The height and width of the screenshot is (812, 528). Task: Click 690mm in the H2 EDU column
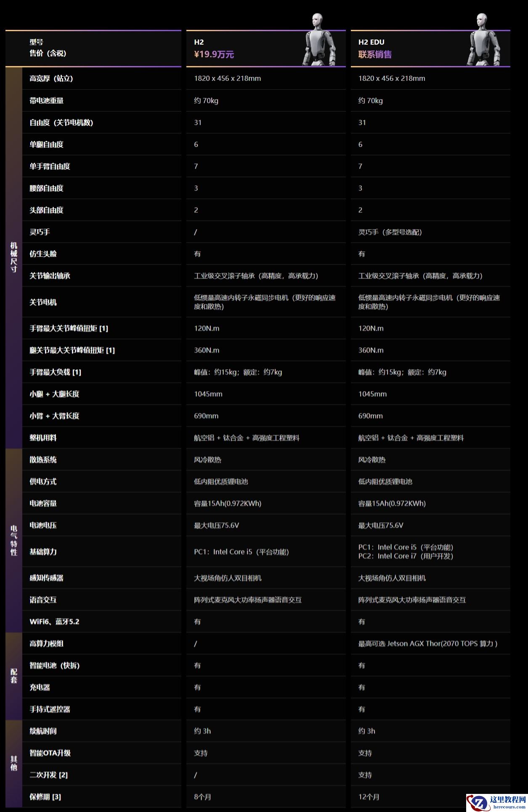371,416
